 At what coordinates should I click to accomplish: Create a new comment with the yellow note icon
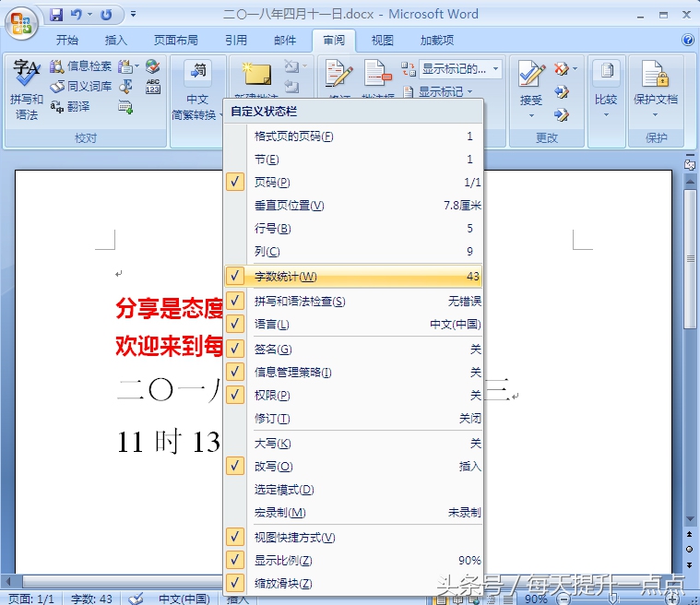(256, 74)
